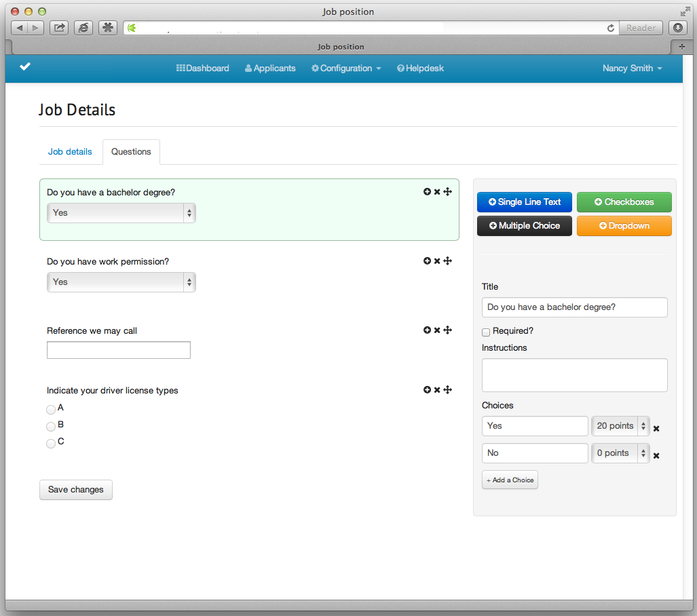Select driver license type A
This screenshot has height=616, width=697.
[x=51, y=409]
